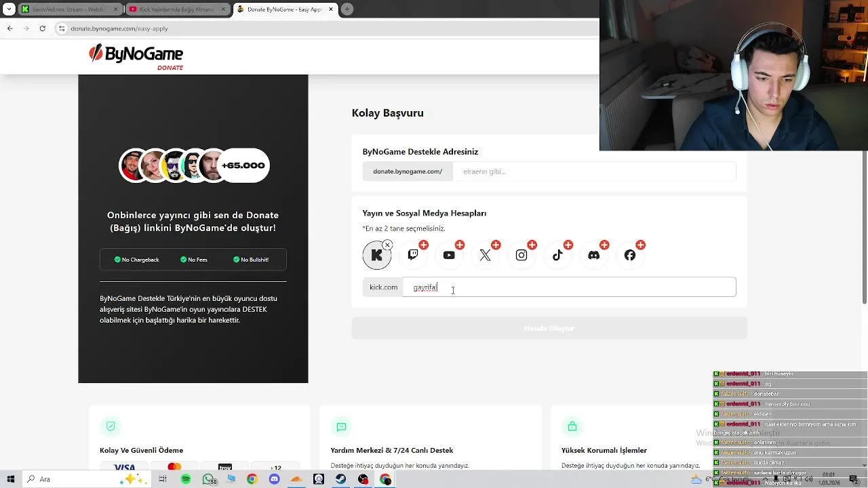Add a YouTube account icon
Viewport: 868px width, 488px height.
pyautogui.click(x=449, y=256)
